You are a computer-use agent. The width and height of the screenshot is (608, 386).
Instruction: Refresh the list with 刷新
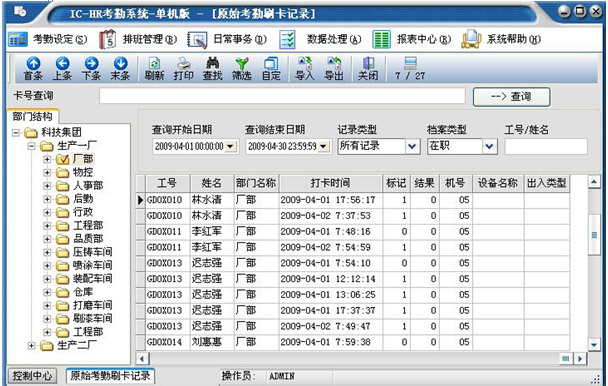coord(154,69)
